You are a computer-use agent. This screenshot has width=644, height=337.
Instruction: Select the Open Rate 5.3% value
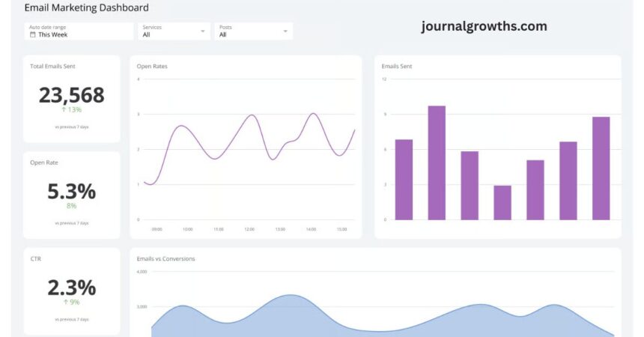pyautogui.click(x=71, y=192)
